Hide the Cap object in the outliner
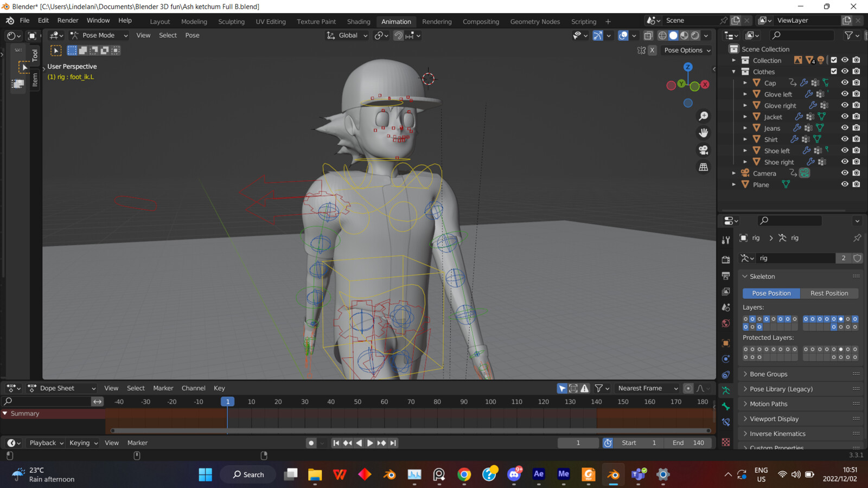The image size is (868, 488). tap(845, 83)
